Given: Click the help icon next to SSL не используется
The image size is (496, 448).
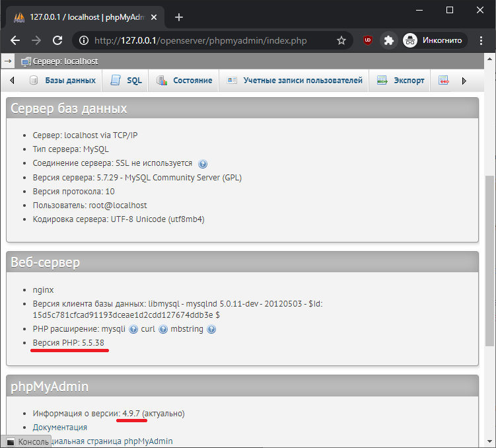Looking at the screenshot, I should pyautogui.click(x=203, y=164).
